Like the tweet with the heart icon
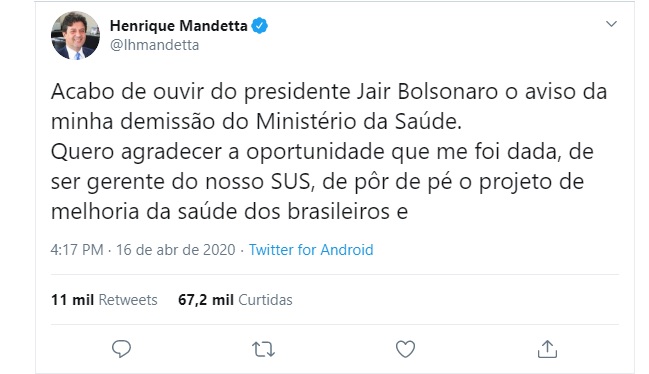This screenshot has width=649, height=374. [x=405, y=349]
